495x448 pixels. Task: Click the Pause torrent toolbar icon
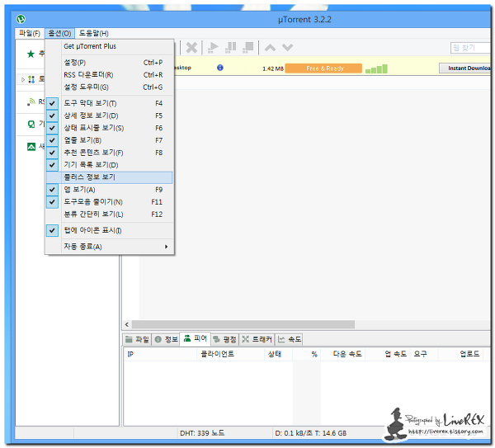pos(230,47)
